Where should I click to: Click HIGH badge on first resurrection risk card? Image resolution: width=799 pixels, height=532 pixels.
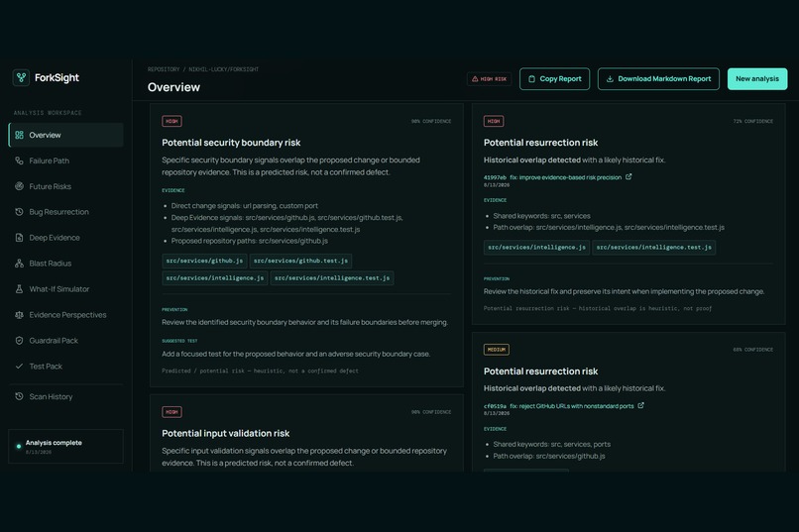click(x=494, y=121)
